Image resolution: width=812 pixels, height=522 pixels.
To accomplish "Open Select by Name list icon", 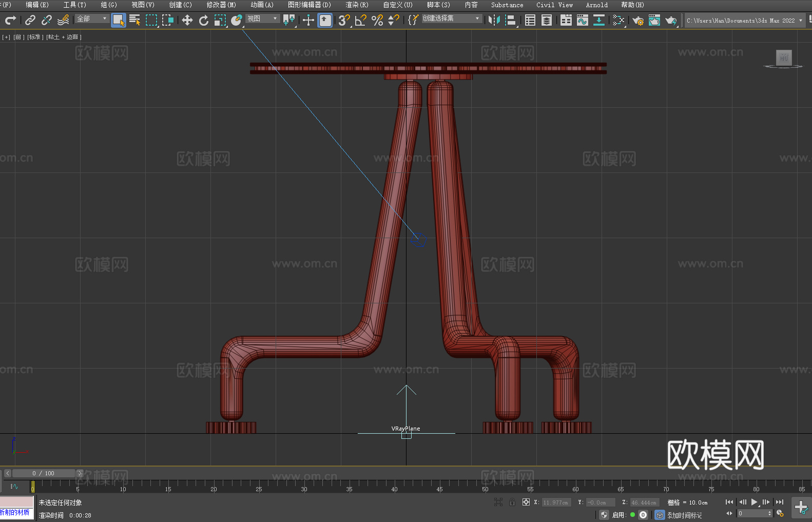I will click(x=135, y=20).
